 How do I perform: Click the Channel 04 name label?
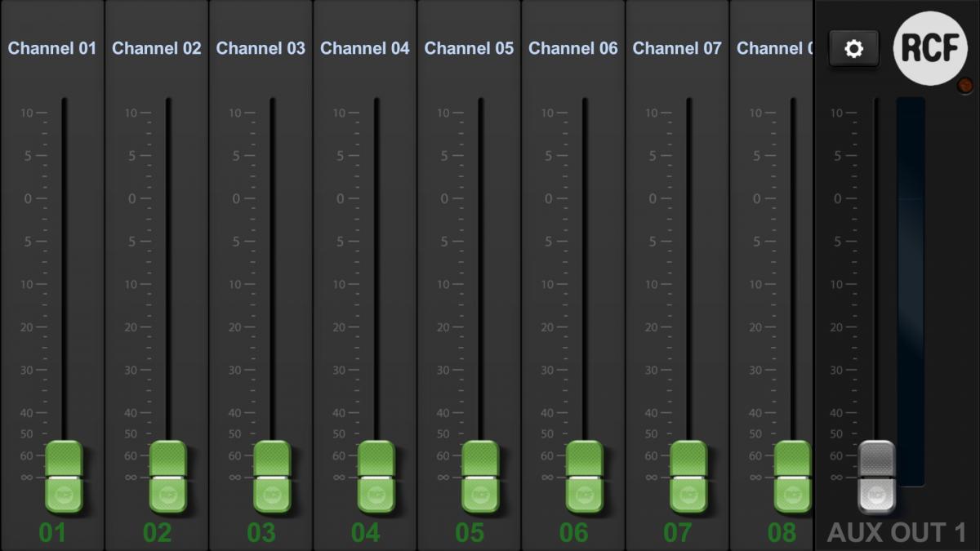(x=364, y=48)
